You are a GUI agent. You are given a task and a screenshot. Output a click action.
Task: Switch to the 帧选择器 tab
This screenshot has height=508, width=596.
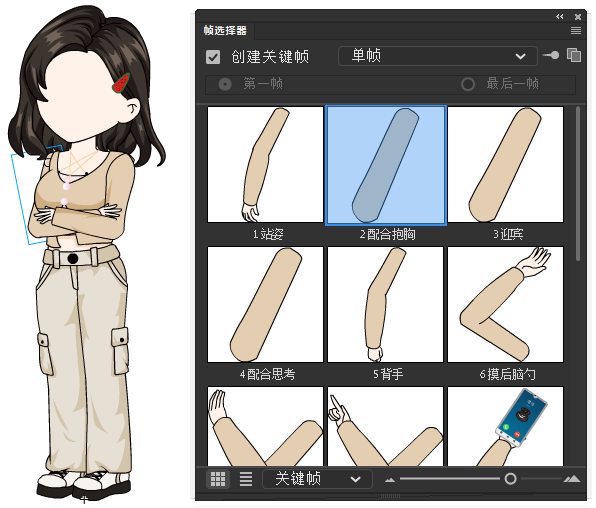point(225,30)
